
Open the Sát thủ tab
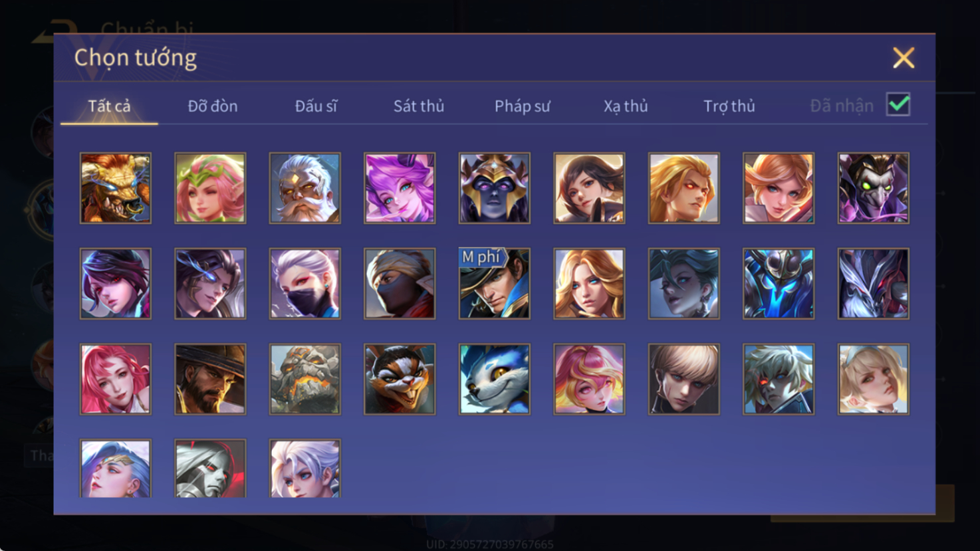419,106
